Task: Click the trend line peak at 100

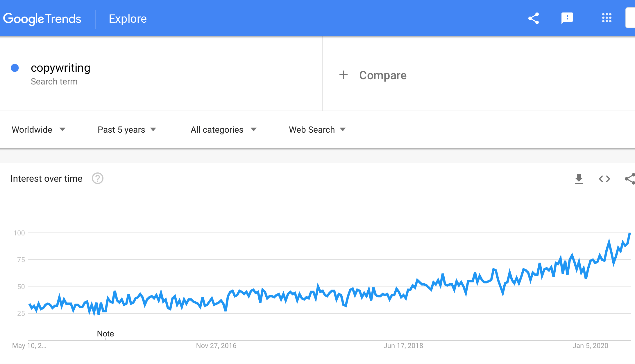Action: coord(630,233)
